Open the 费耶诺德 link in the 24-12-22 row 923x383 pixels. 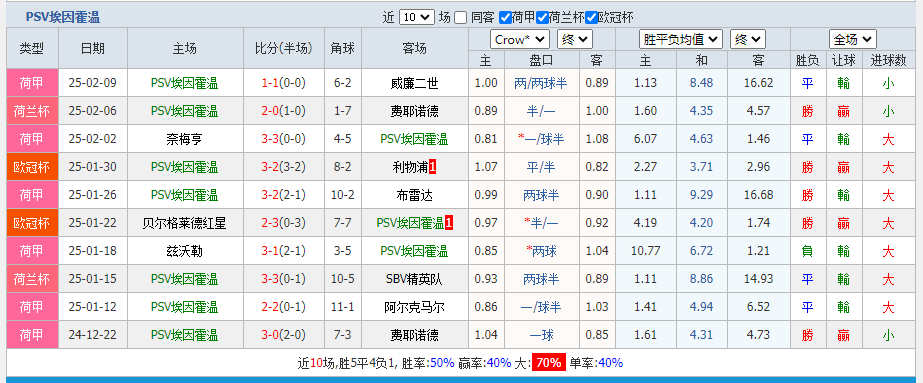coord(414,335)
